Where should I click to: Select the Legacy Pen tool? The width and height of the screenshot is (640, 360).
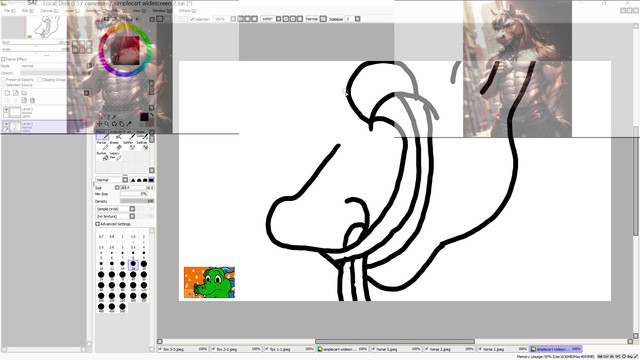coord(115,156)
